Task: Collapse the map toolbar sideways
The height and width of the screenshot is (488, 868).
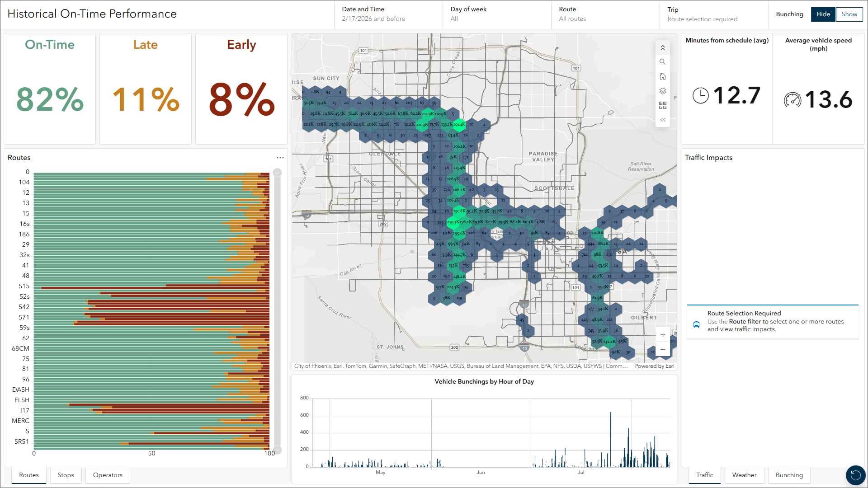Action: 662,120
